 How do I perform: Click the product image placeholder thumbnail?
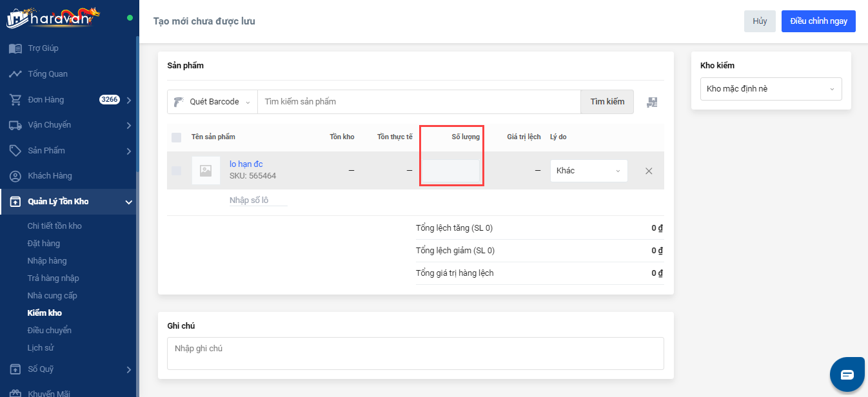(x=206, y=171)
